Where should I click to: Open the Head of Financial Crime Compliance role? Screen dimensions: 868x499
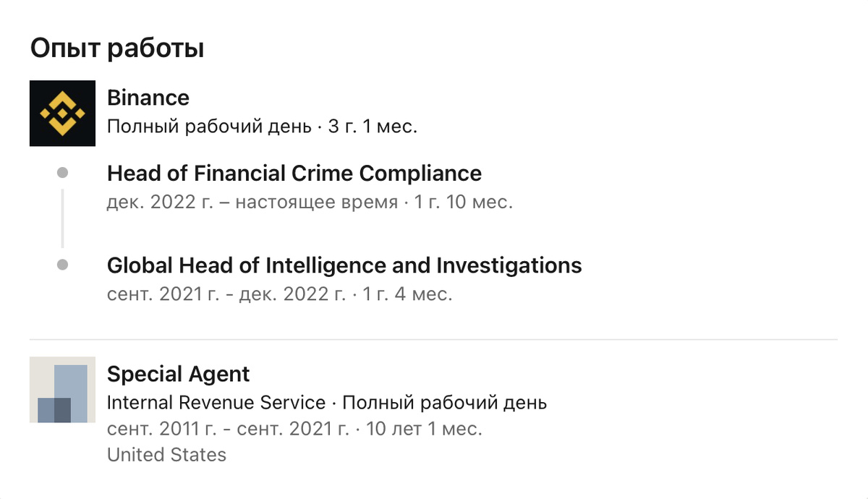(294, 174)
